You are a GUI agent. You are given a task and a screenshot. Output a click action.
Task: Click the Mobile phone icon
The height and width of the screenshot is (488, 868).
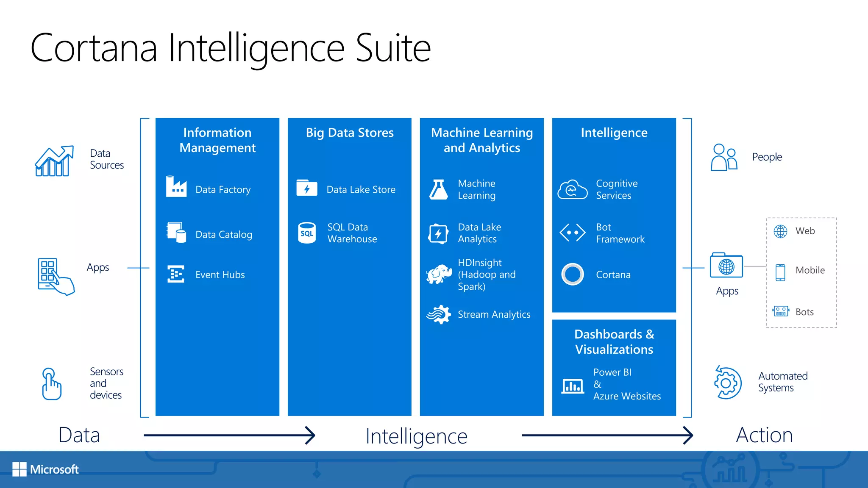780,272
